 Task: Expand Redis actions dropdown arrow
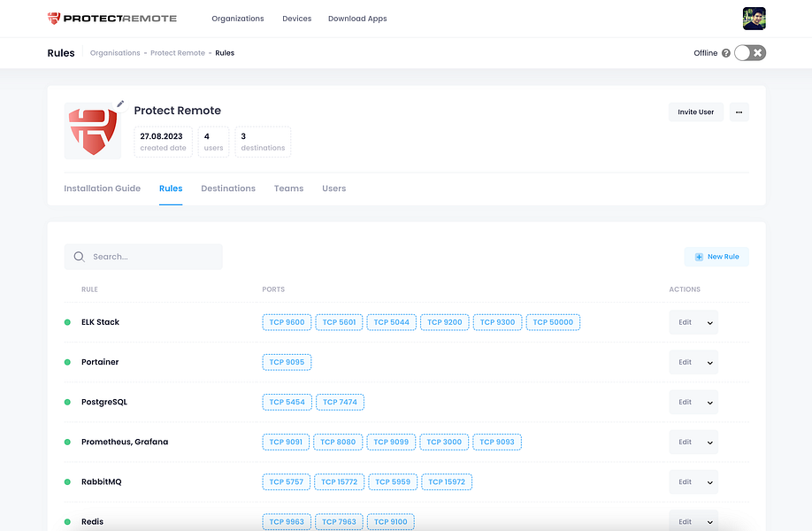coord(710,522)
